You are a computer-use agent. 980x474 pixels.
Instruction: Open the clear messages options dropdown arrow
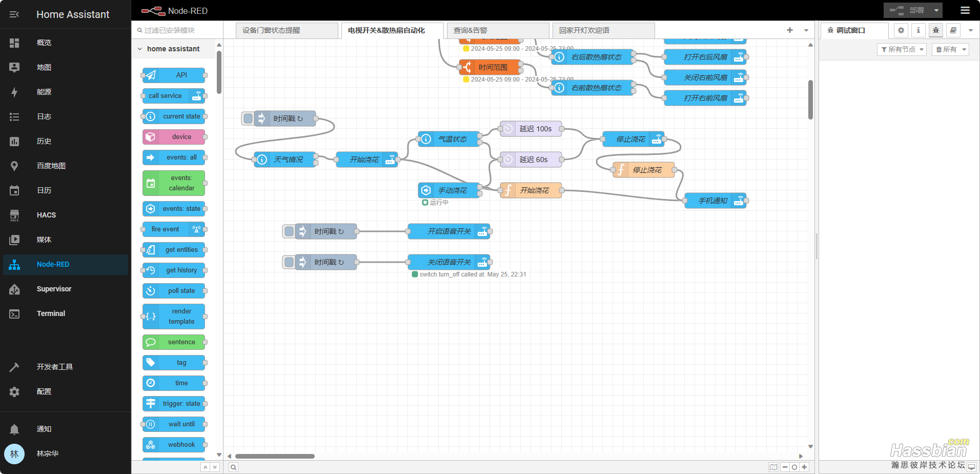(964, 49)
